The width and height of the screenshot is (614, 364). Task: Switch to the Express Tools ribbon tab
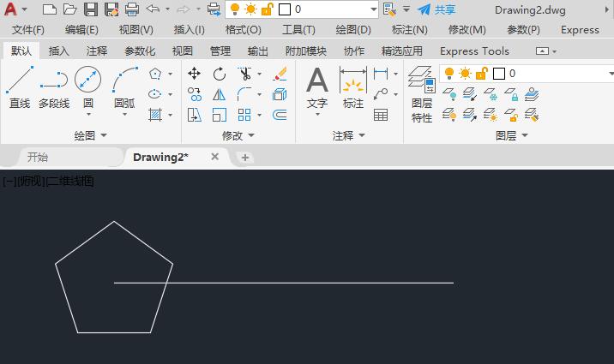click(x=474, y=51)
